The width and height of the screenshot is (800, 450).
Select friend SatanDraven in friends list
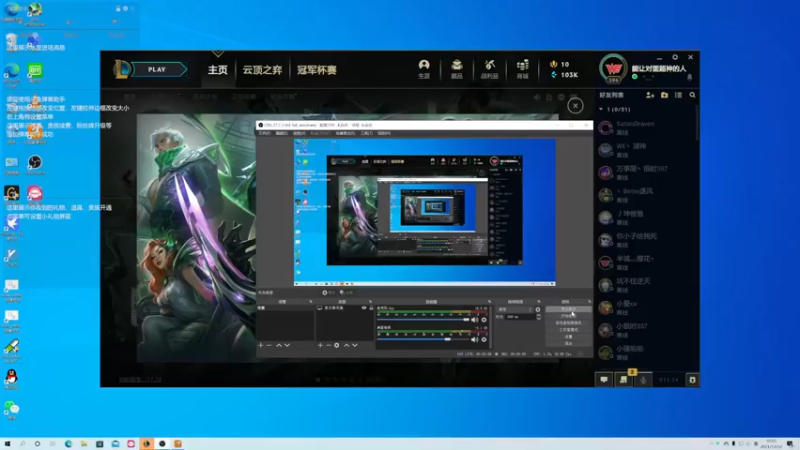pos(645,128)
